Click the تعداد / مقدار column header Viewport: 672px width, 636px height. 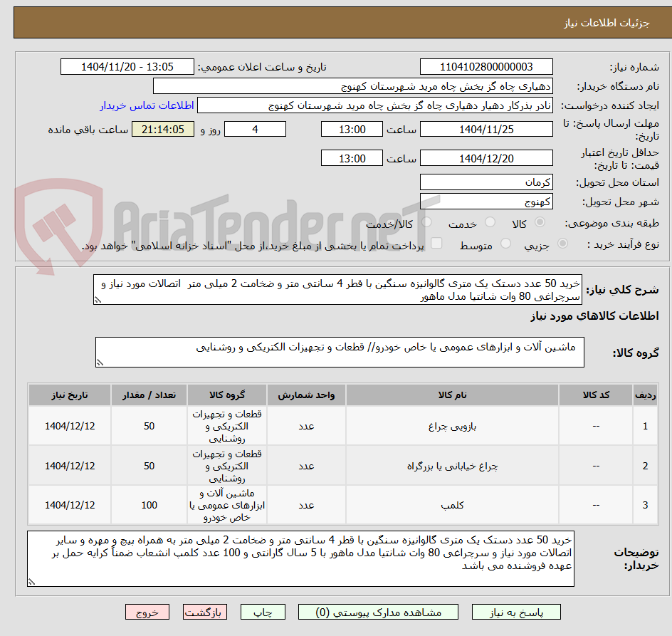(149, 395)
